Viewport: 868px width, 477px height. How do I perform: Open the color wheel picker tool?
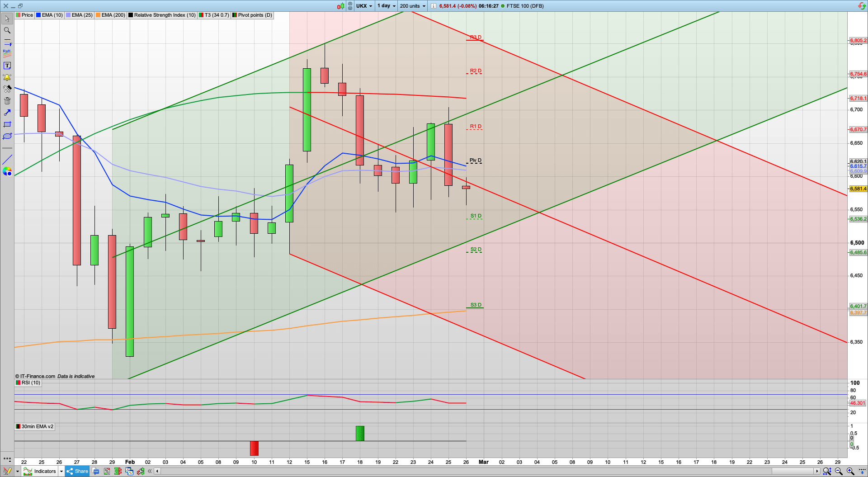click(x=7, y=171)
